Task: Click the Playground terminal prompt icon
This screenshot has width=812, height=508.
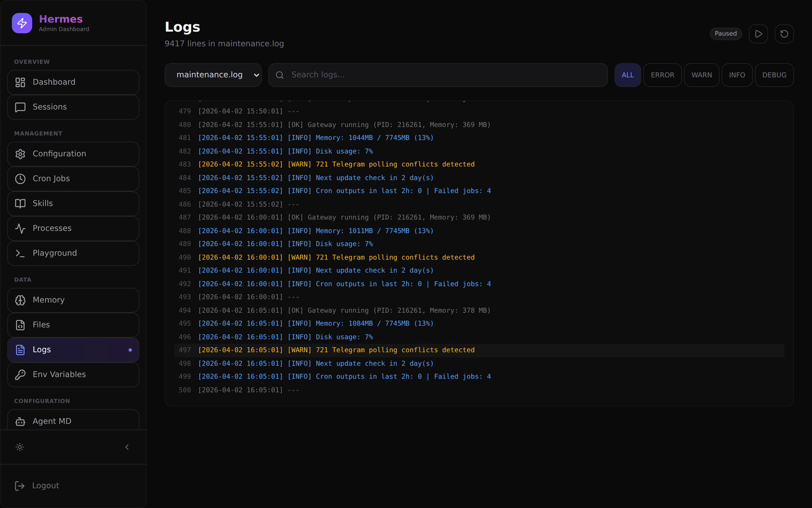Action: [x=20, y=253]
